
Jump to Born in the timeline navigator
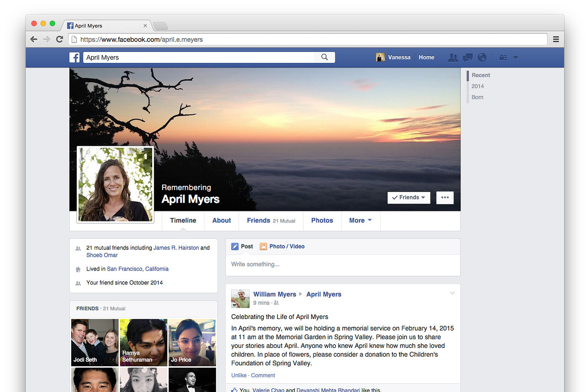click(477, 97)
